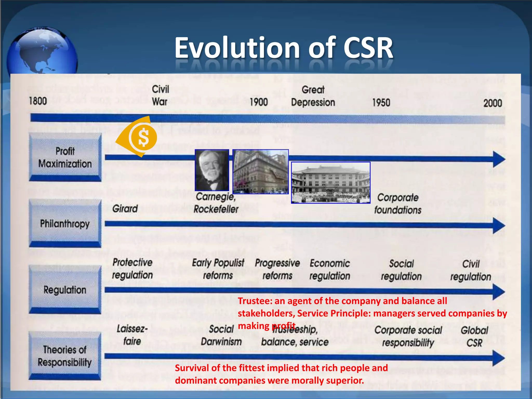Click the Corporate social responsibility text
Image resolution: width=532 pixels, height=399 pixels.
pyautogui.click(x=408, y=336)
